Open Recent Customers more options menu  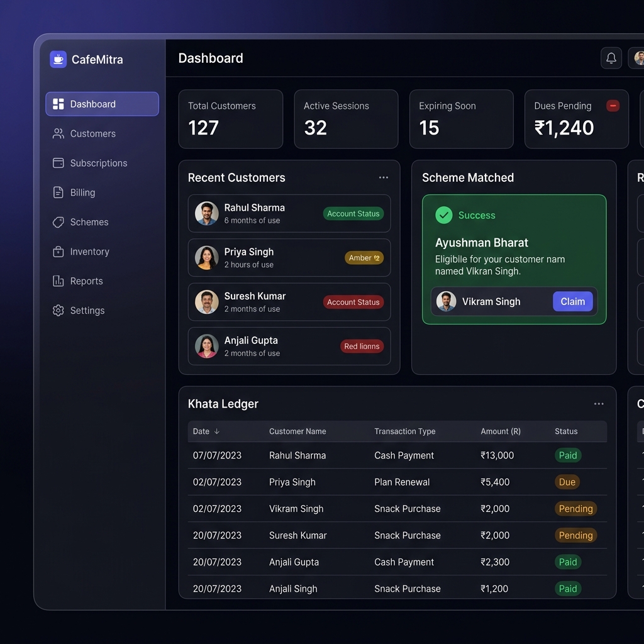click(x=383, y=177)
